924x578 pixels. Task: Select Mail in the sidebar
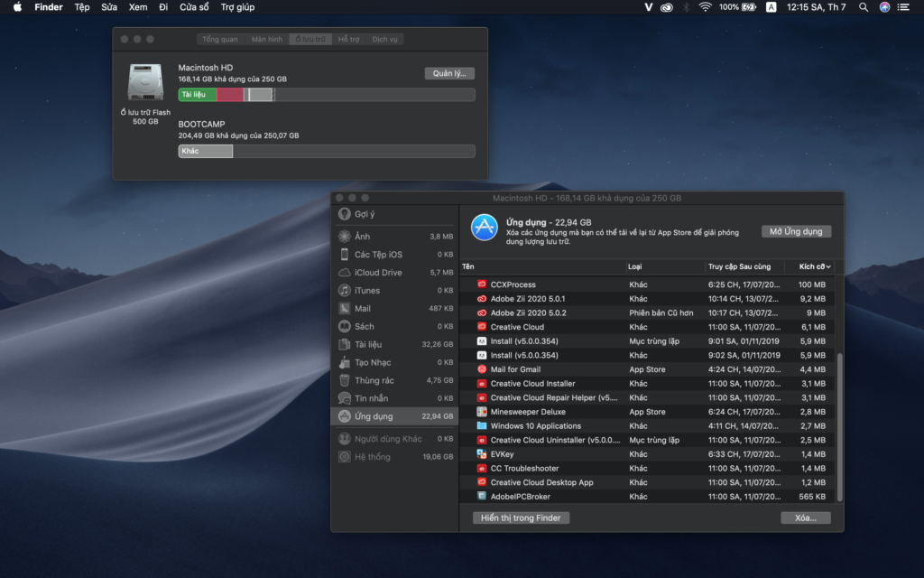tap(395, 309)
